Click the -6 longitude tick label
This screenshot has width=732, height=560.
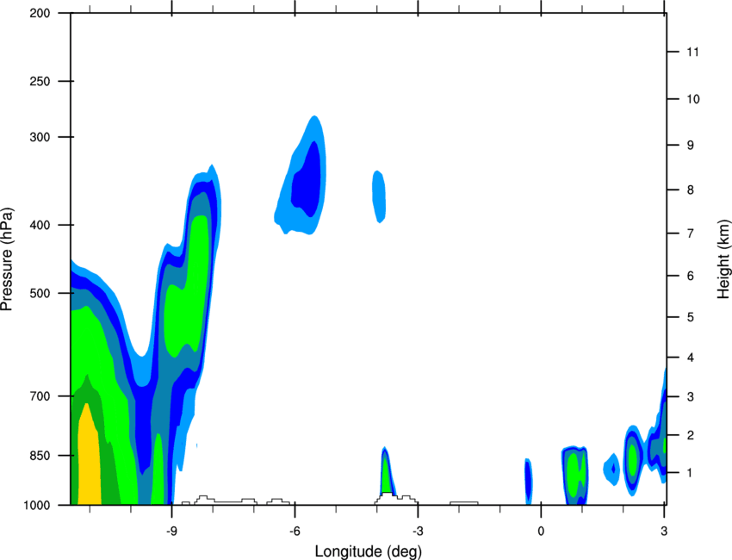[295, 531]
